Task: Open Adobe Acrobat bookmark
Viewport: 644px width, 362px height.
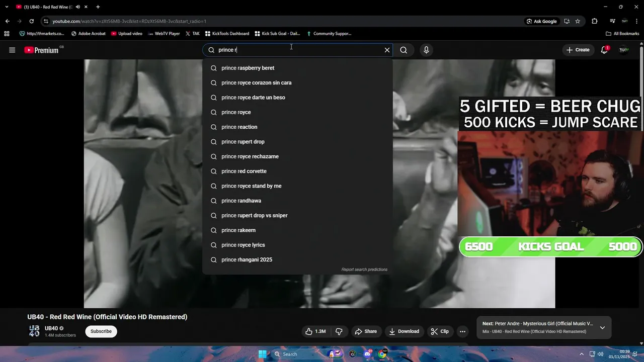Action: click(x=89, y=34)
